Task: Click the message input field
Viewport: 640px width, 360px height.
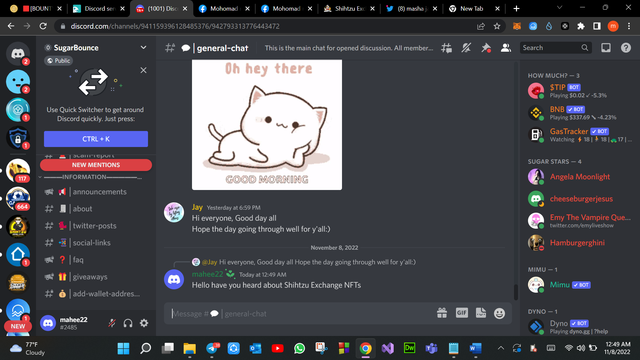Action: click(300, 313)
